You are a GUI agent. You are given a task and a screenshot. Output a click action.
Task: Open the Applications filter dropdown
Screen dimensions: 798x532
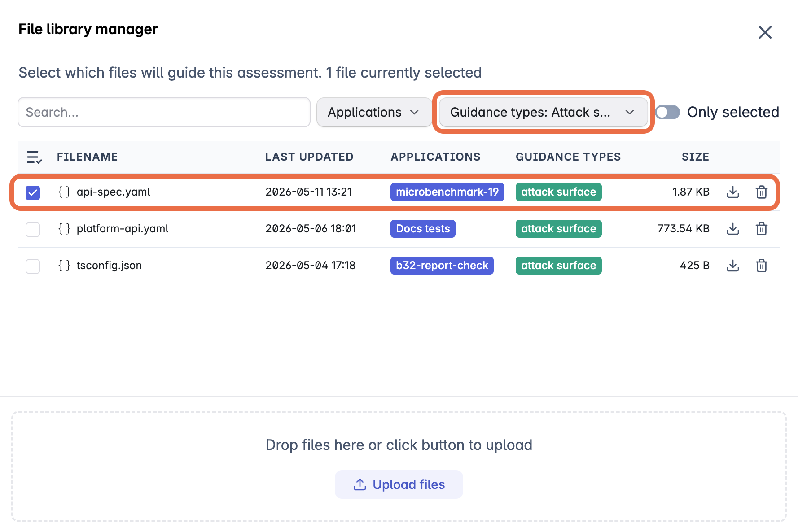coord(374,112)
